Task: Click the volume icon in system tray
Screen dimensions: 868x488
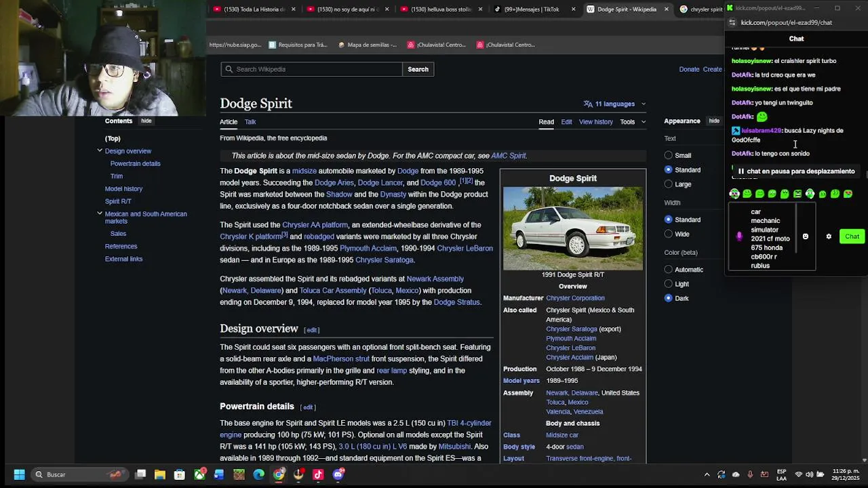Action: 811,474
